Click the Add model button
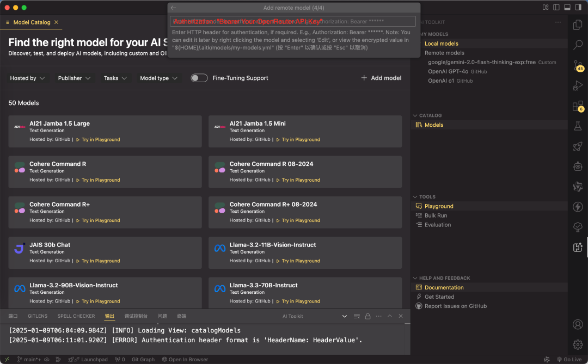 pos(381,78)
